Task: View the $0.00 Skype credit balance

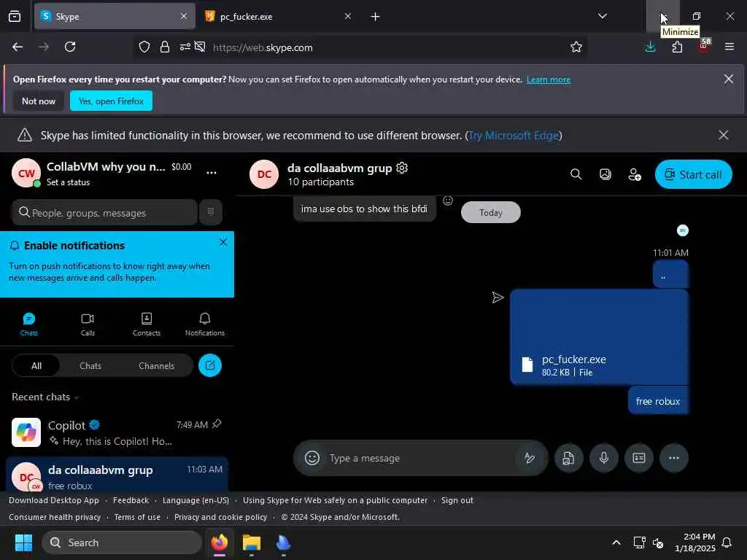Action: (x=182, y=167)
